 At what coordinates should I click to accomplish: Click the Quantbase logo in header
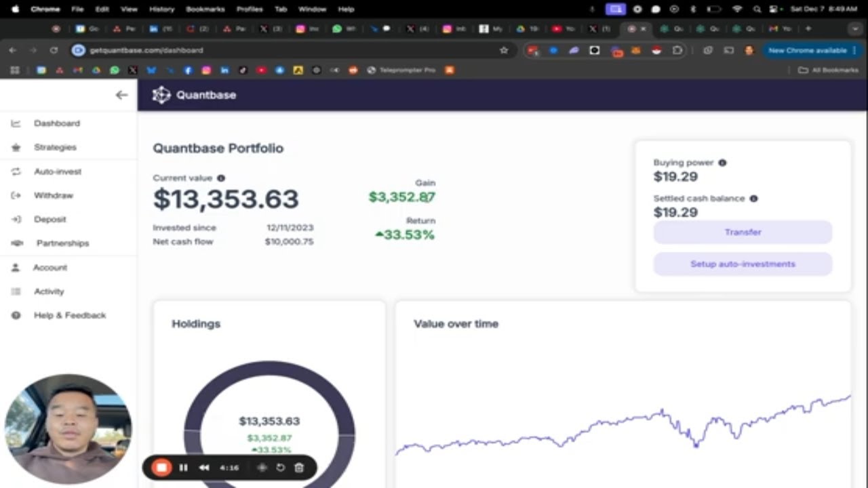194,95
